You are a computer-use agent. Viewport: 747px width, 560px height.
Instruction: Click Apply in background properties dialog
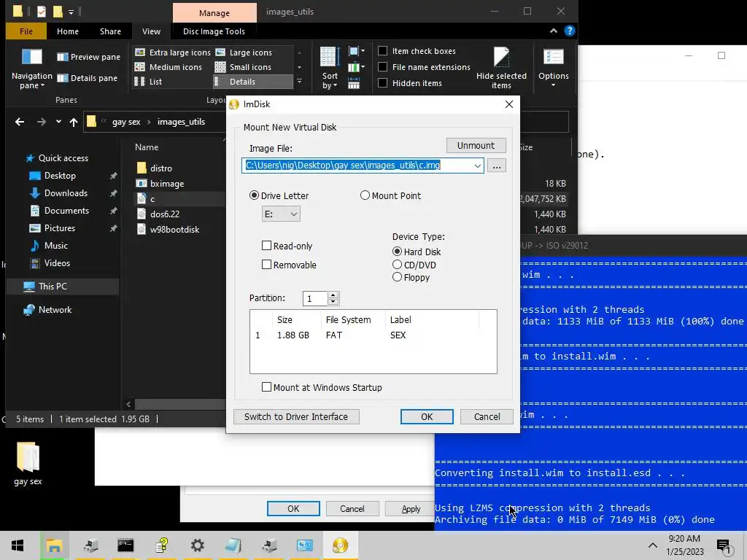point(411,508)
